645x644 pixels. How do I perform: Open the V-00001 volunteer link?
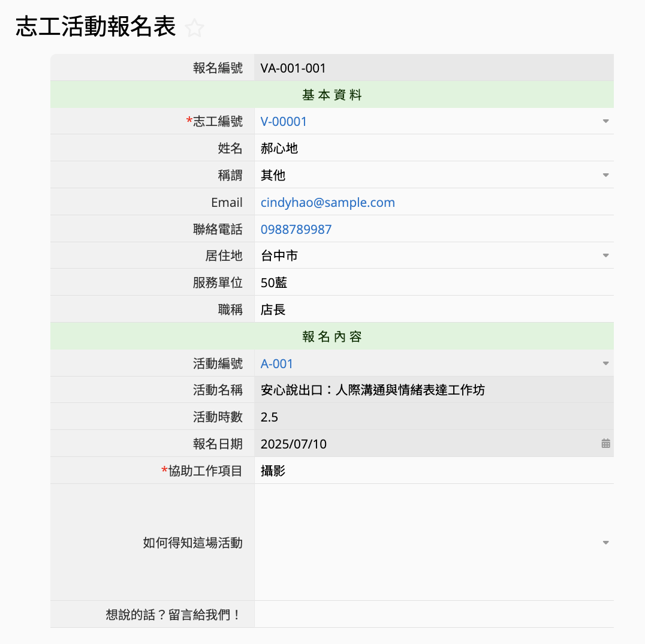[x=284, y=122]
